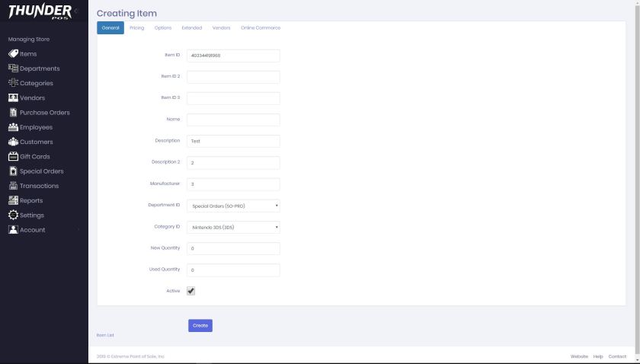Switch to the Online Commerce tab
Screen dimensions: 640x364
point(261,27)
